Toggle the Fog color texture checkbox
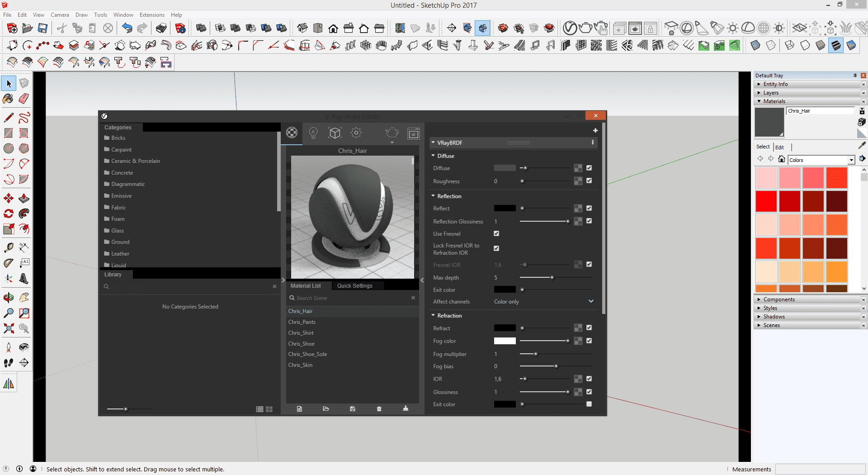 589,341
